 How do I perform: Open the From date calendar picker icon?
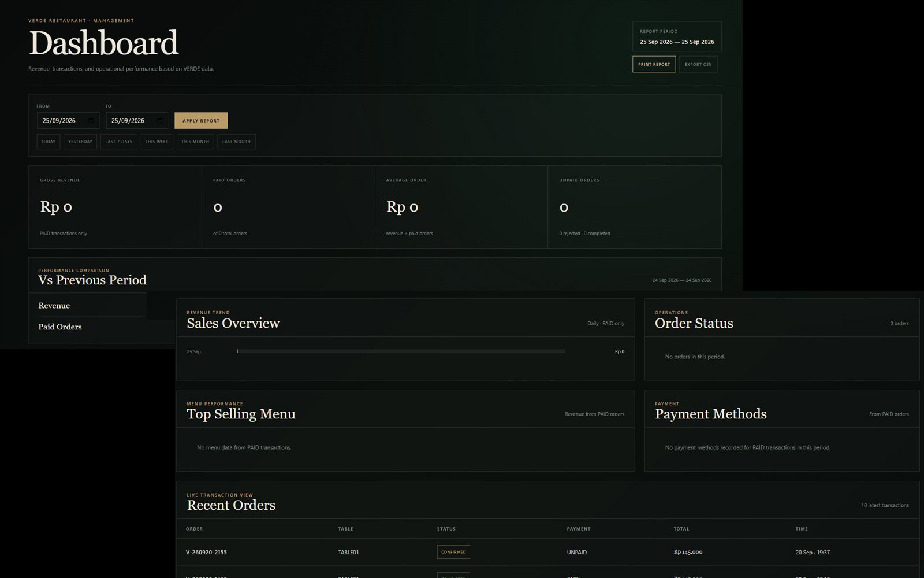91,121
